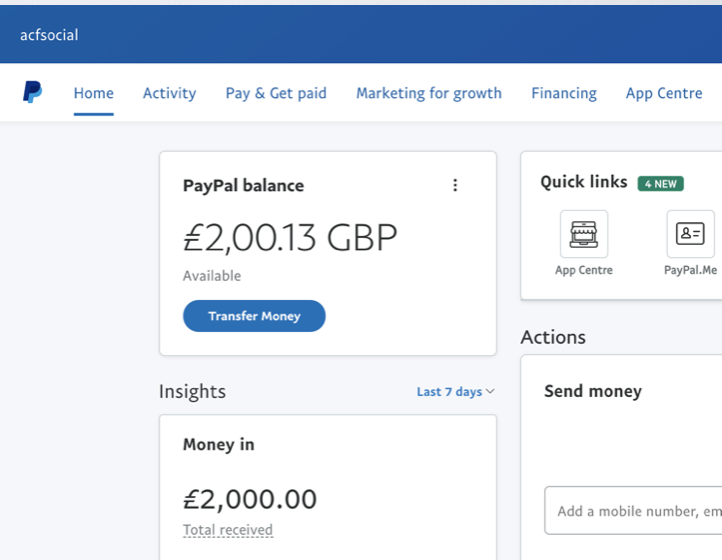Open App Centre in the navigation bar

(664, 93)
